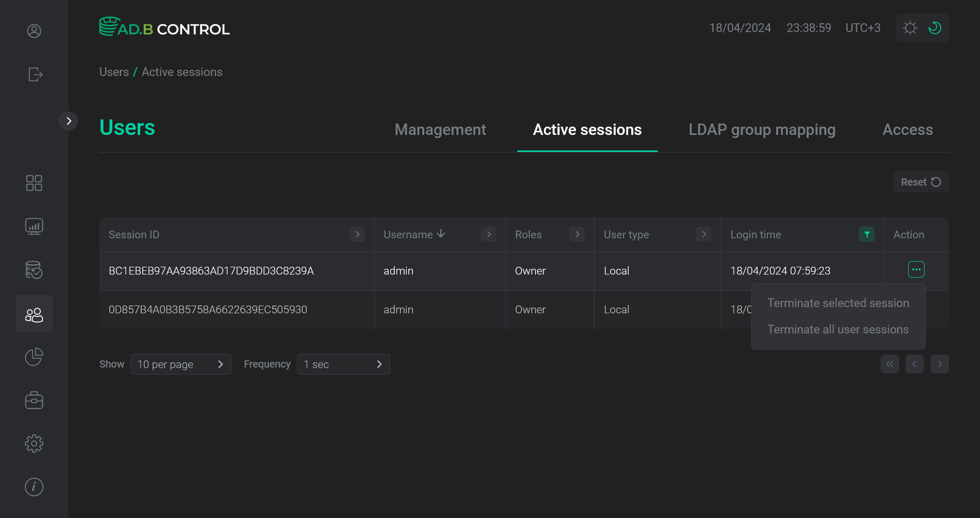This screenshot has height=518, width=980.
Task: Click the logout icon in the sidebar
Action: (34, 74)
